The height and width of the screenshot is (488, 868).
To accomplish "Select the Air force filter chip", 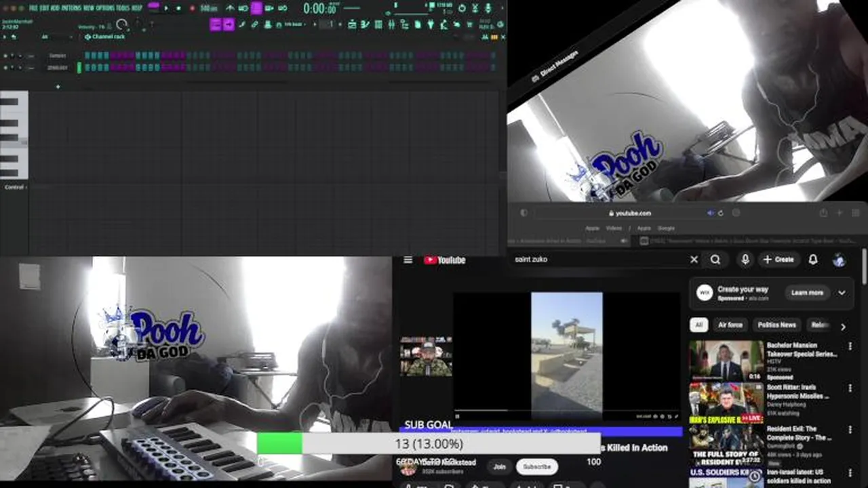I will pyautogui.click(x=730, y=325).
